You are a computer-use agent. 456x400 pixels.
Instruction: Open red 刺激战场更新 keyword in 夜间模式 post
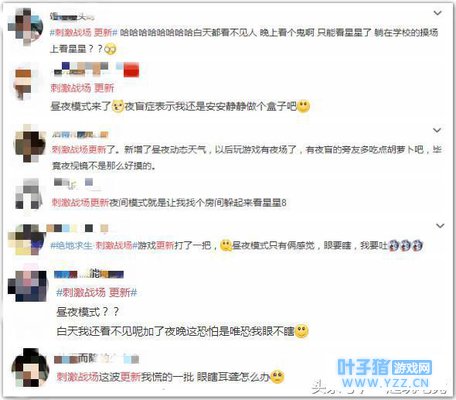point(80,202)
